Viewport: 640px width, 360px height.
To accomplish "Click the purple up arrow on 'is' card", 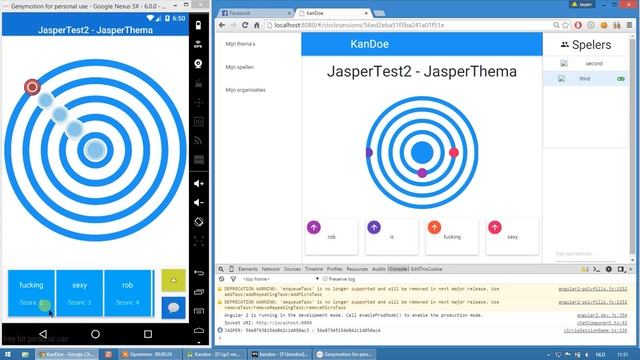I will pos(374,227).
